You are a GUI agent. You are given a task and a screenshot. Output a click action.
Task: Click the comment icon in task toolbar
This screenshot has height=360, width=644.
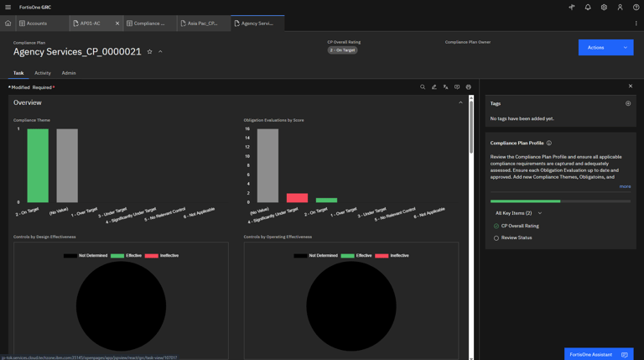point(457,87)
